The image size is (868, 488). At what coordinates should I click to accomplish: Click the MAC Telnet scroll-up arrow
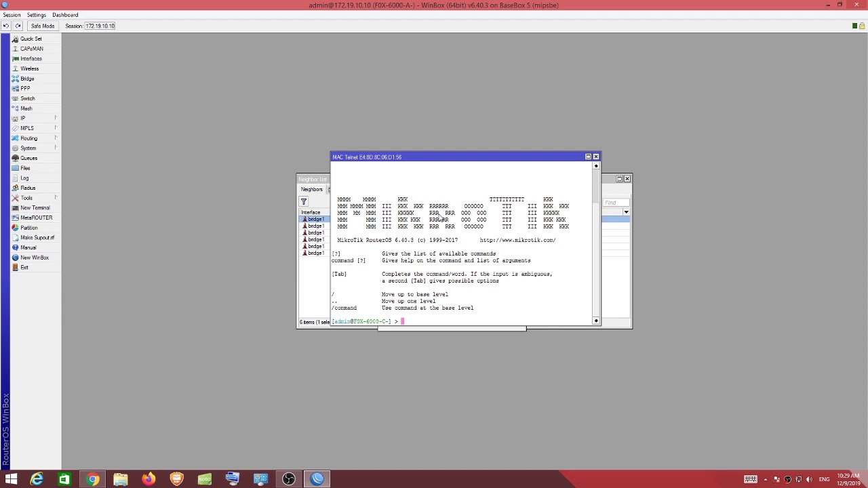(596, 166)
